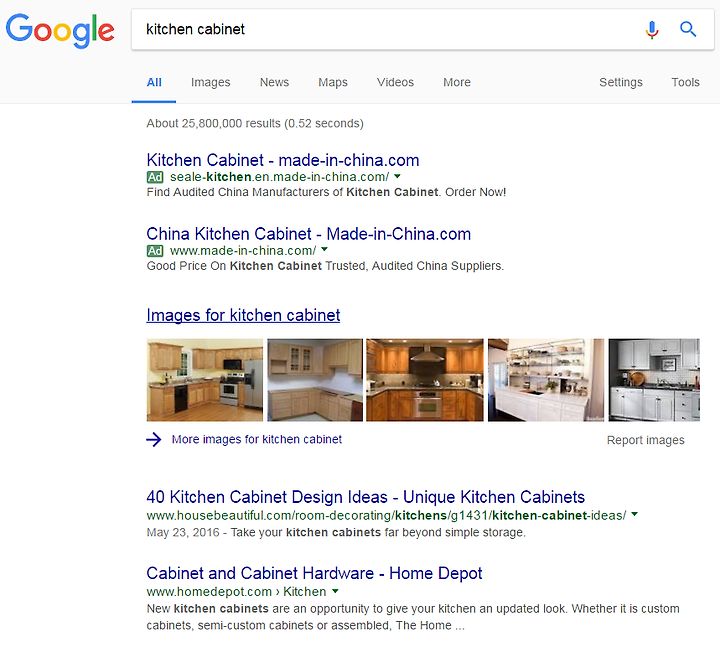This screenshot has height=647, width=720.
Task: Open 'Cabinet and Cabinet Hardware - Home Depot' result
Action: coord(315,574)
